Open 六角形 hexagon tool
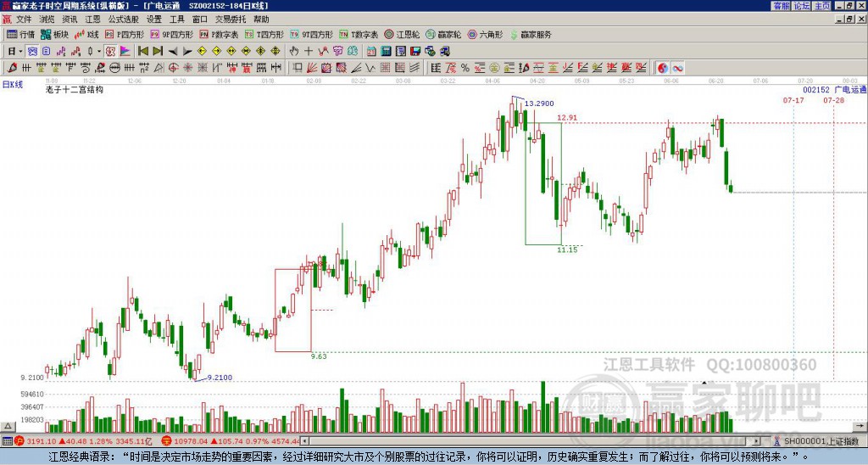Screen dimensions: 868x465 (x=486, y=34)
